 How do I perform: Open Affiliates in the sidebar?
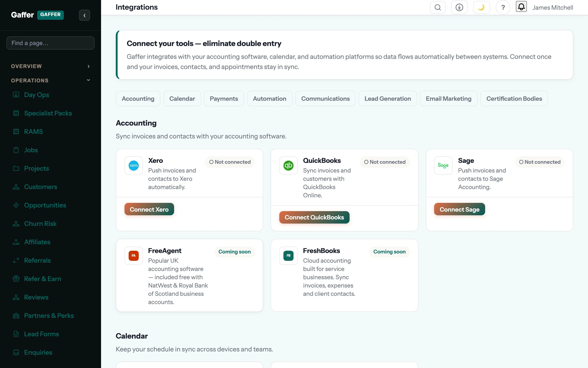coord(51,242)
